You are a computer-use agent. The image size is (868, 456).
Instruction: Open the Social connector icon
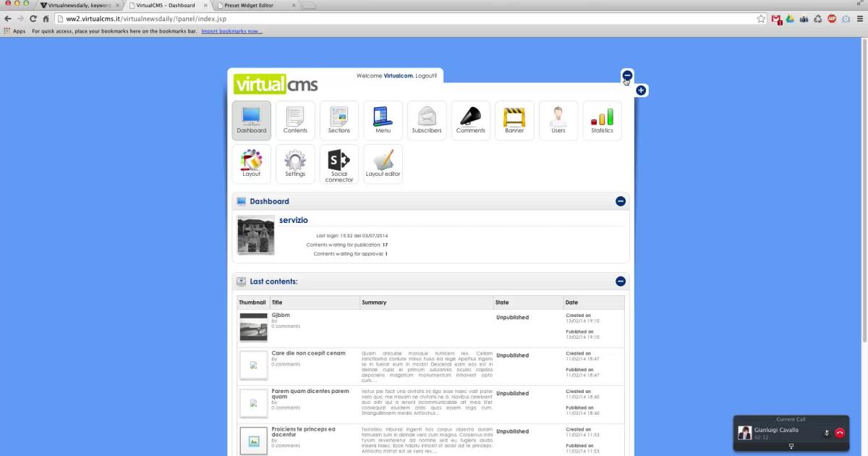point(339,164)
